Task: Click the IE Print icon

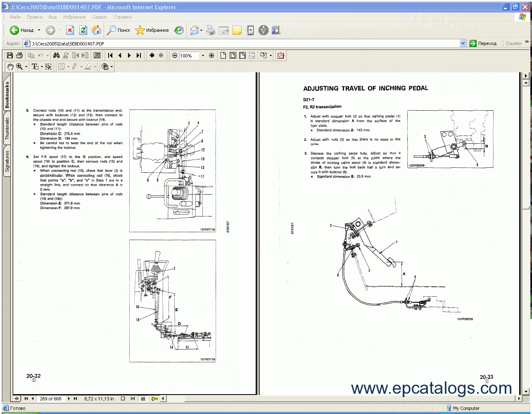Action: [211, 30]
